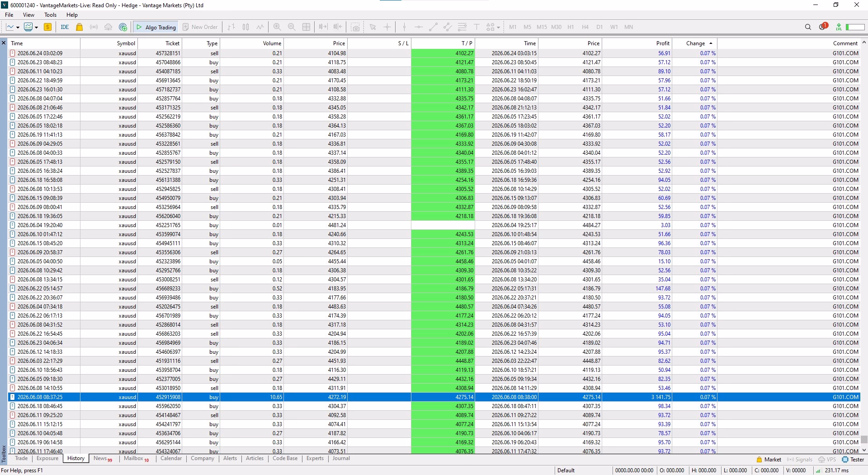This screenshot has height=475, width=868.
Task: Open the Help menu
Action: (x=72, y=15)
